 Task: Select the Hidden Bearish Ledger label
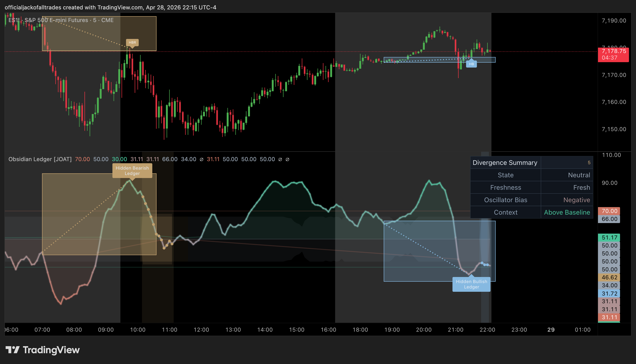coord(132,171)
